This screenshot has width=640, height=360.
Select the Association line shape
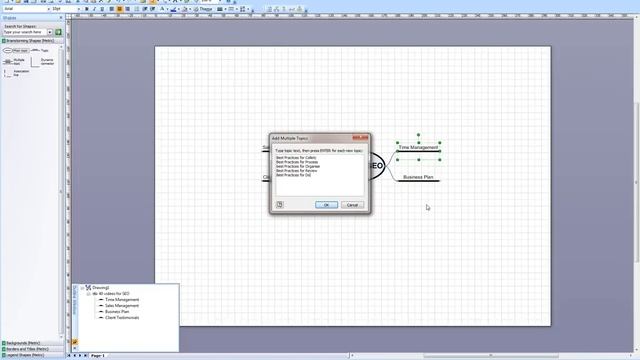click(16, 73)
